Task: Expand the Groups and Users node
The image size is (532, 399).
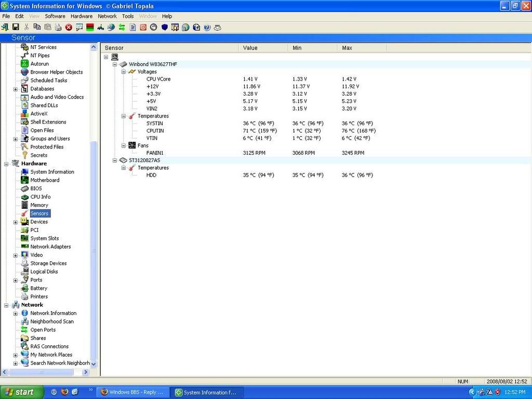Action: 15,139
